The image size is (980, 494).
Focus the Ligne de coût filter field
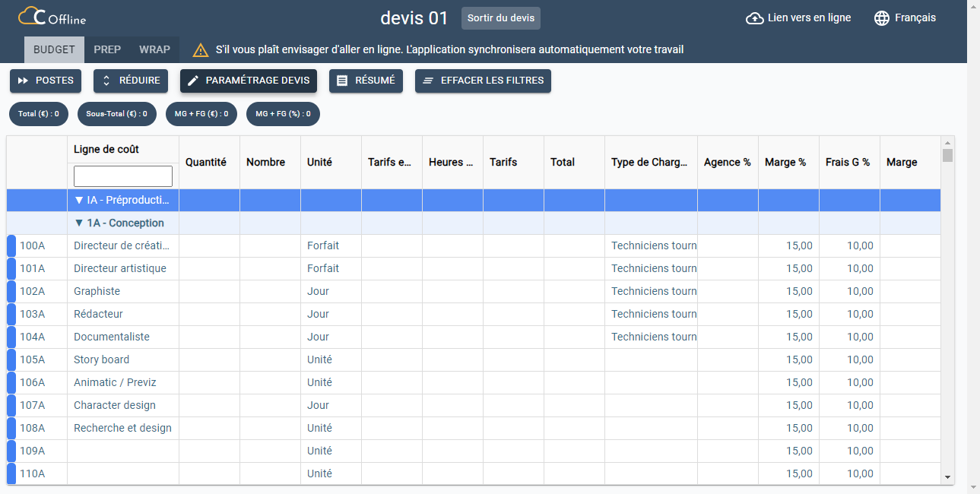tap(123, 176)
